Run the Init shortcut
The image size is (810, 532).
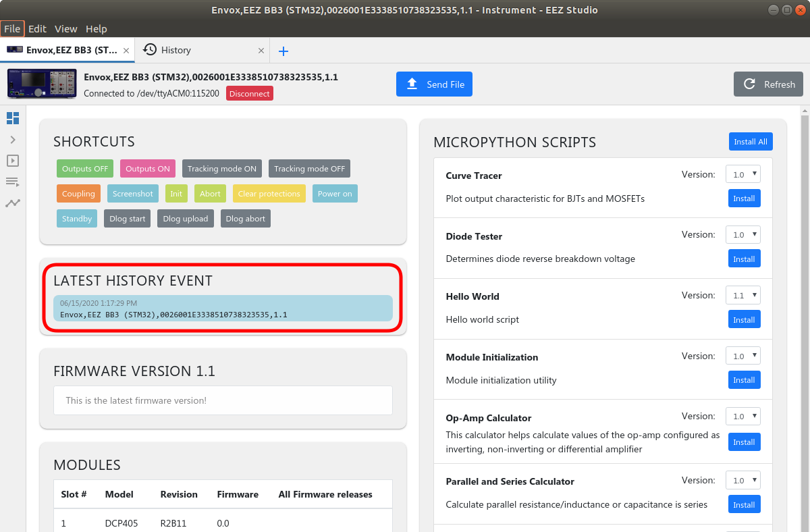click(x=176, y=194)
